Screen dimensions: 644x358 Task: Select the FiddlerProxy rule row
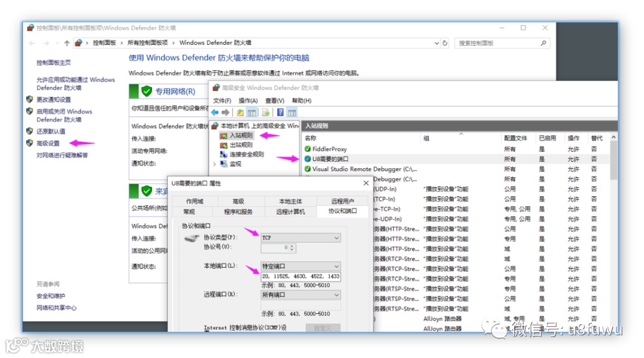456,149
